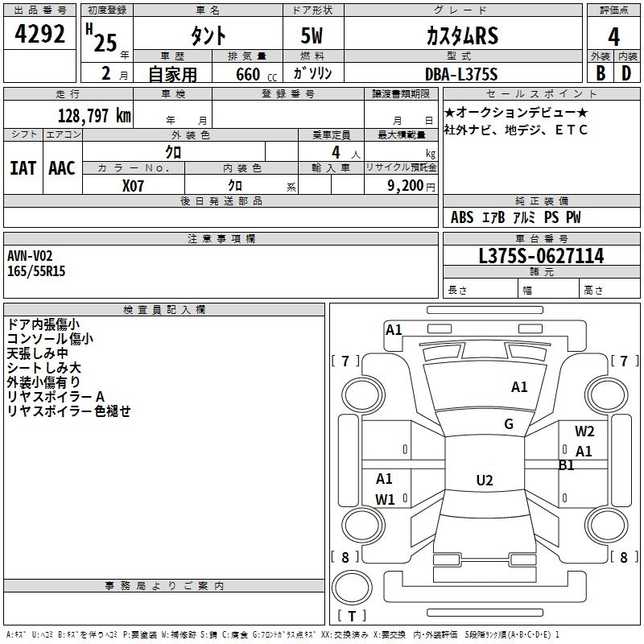Click the IAT shift type cell
The width and height of the screenshot is (644, 644).
point(23,167)
